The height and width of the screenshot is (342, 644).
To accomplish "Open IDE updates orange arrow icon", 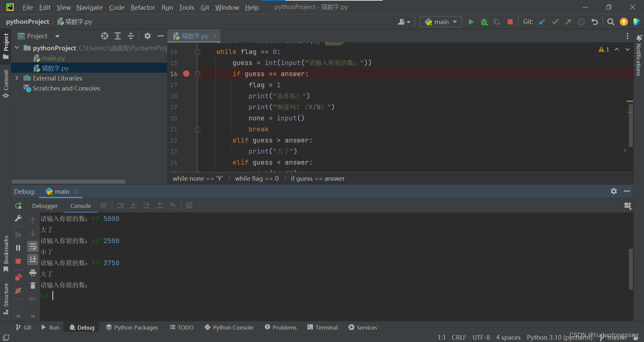I will [x=624, y=22].
